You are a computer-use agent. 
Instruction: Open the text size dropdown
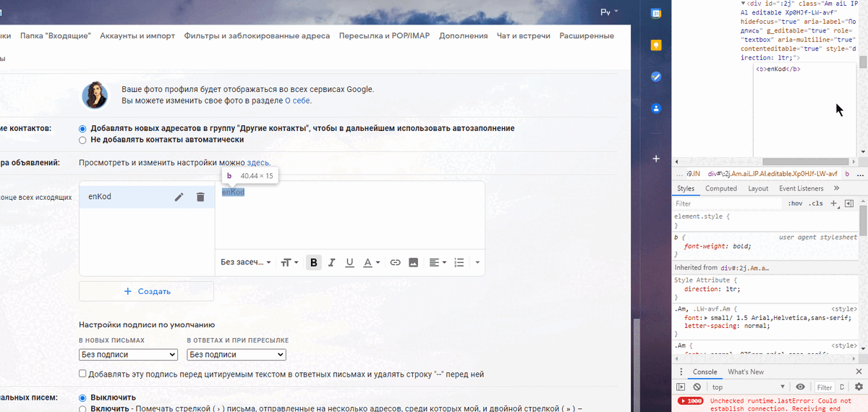pos(289,262)
